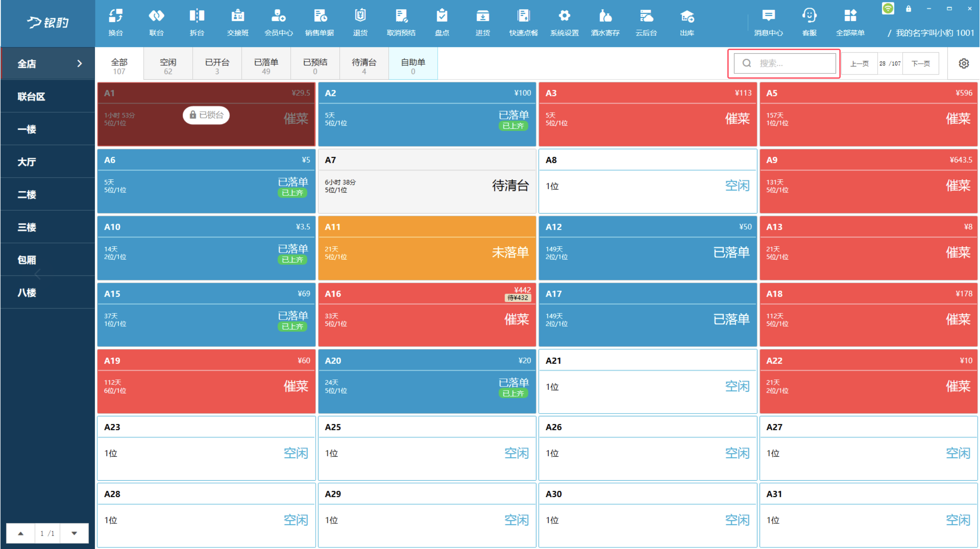
Task: Open 会员中心 member center
Action: click(x=278, y=23)
